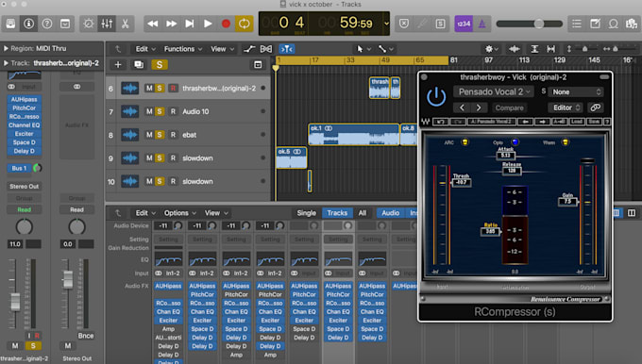Viewport: 642px width, 364px height.
Task: Toggle the RCompressor plugin power button
Action: [436, 97]
